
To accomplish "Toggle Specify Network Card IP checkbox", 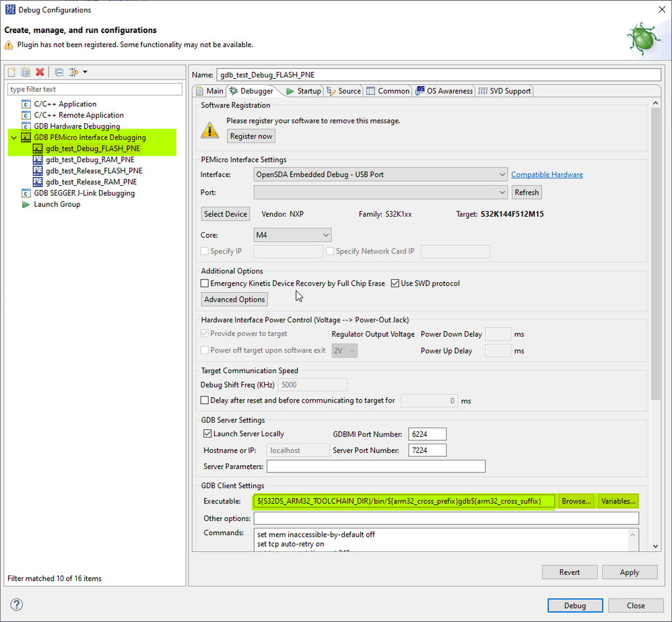I will coord(330,251).
